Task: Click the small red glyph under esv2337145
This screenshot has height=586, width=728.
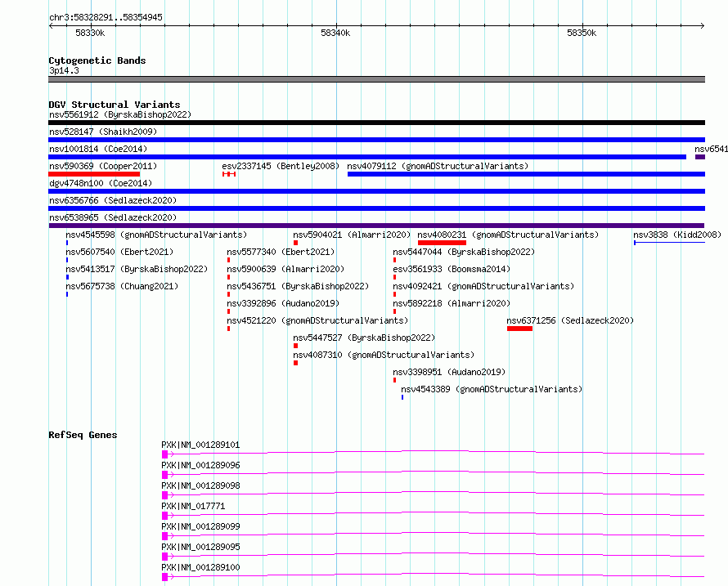Action: (x=229, y=174)
